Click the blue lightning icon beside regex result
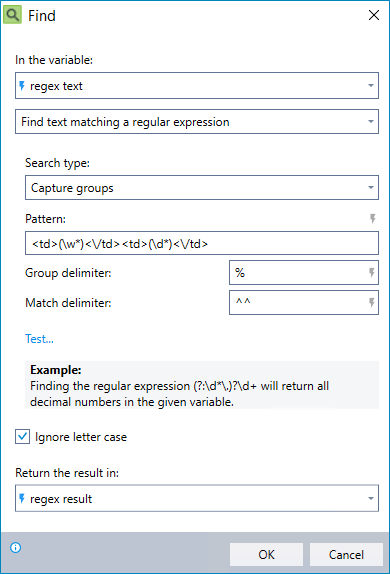 [x=22, y=499]
